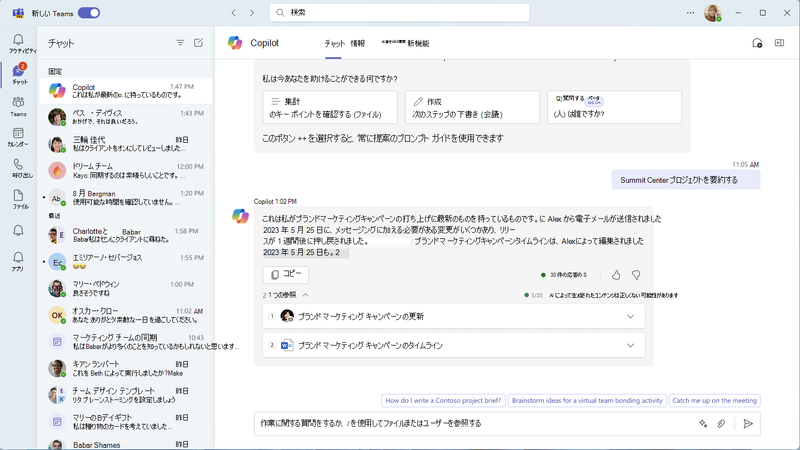Click the attach paperclip icon
This screenshot has width=800, height=450.
click(721, 423)
